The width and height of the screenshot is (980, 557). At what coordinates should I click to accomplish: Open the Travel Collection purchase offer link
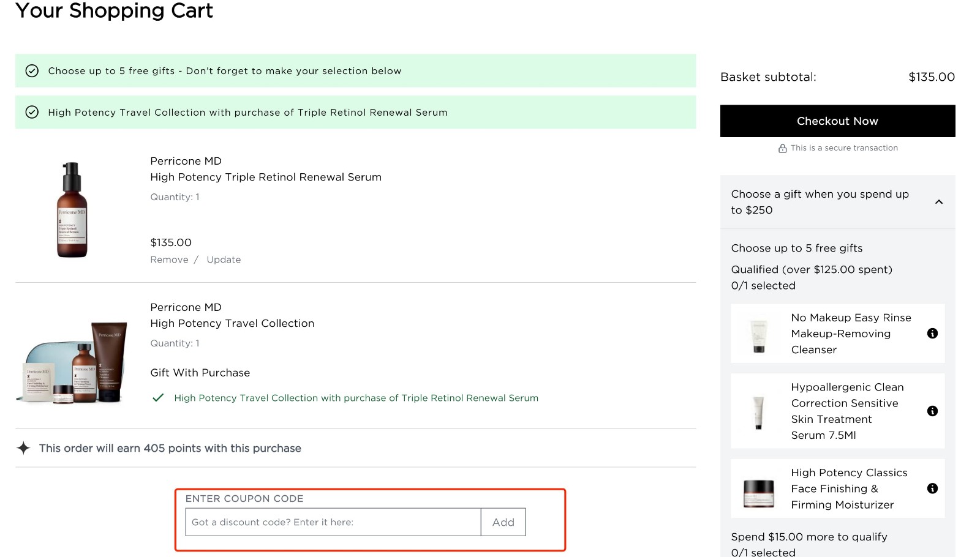(356, 397)
